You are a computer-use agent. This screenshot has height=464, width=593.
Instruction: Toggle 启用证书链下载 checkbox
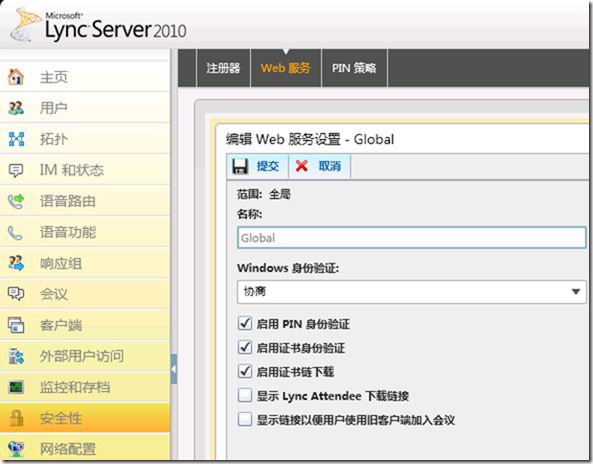[x=245, y=371]
